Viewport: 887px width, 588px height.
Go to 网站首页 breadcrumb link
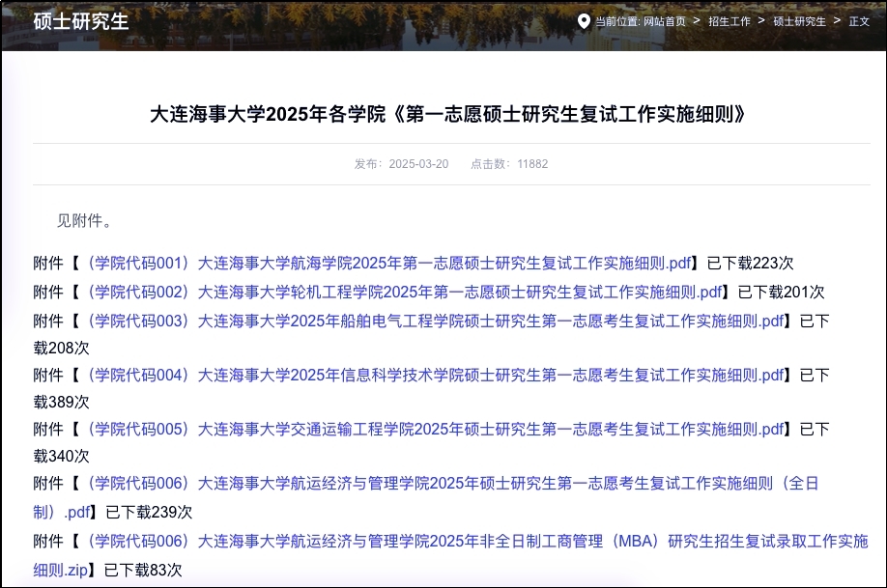point(665,21)
